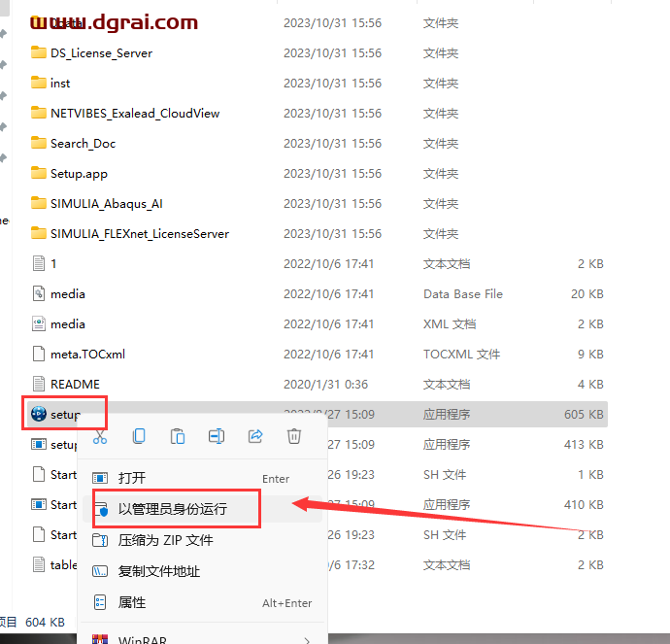Screen dimensions: 670x644
Task: Select 复制文件地址 menu entry
Action: 158,571
